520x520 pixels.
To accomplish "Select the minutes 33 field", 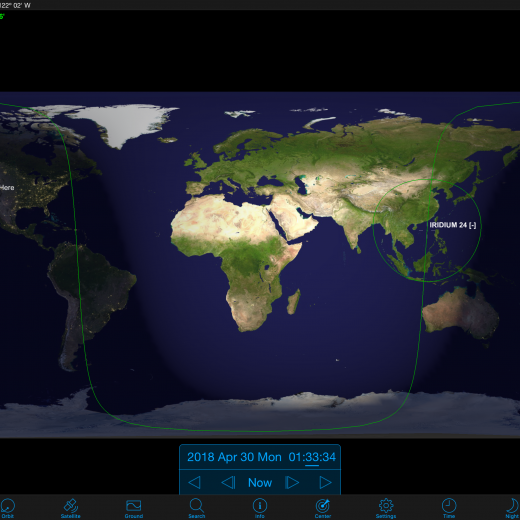I will [x=312, y=457].
